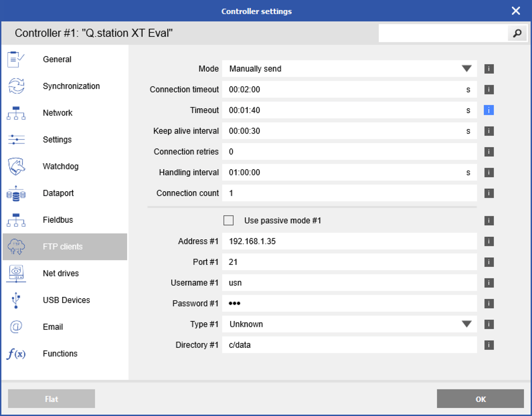This screenshot has height=416, width=532.
Task: Open the Synchronization settings page
Action: point(71,86)
